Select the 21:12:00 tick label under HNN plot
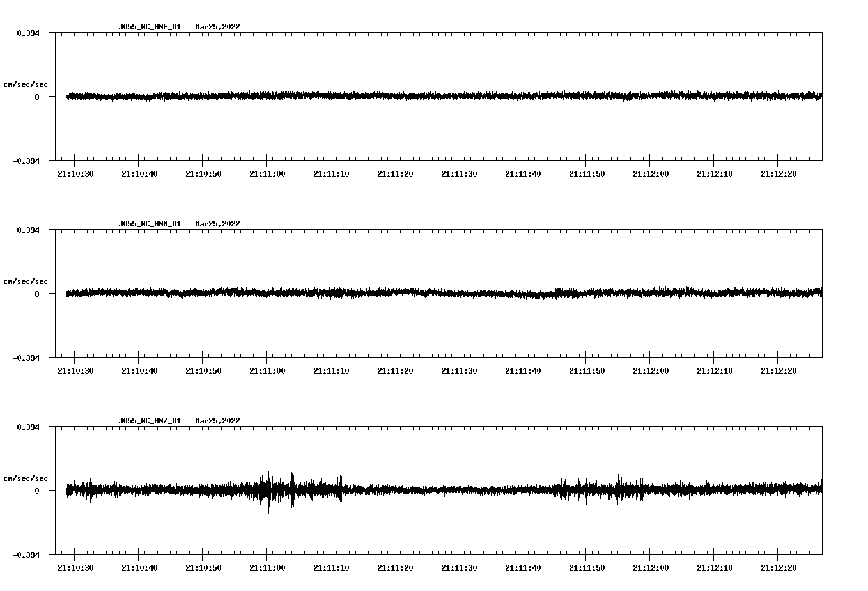This screenshot has height=591, width=868. pyautogui.click(x=651, y=371)
